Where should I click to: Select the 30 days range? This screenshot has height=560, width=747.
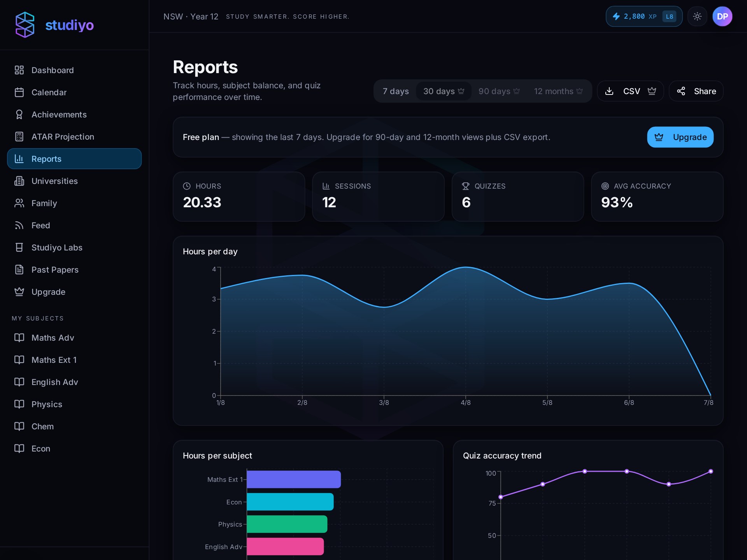(444, 91)
